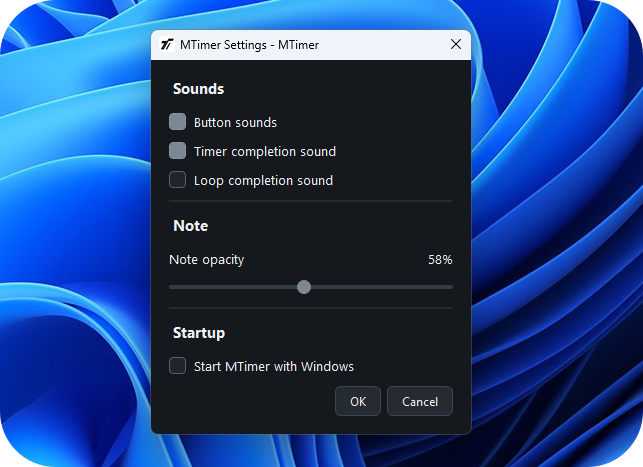The image size is (643, 467).
Task: Click the 58% opacity value
Action: point(440,260)
